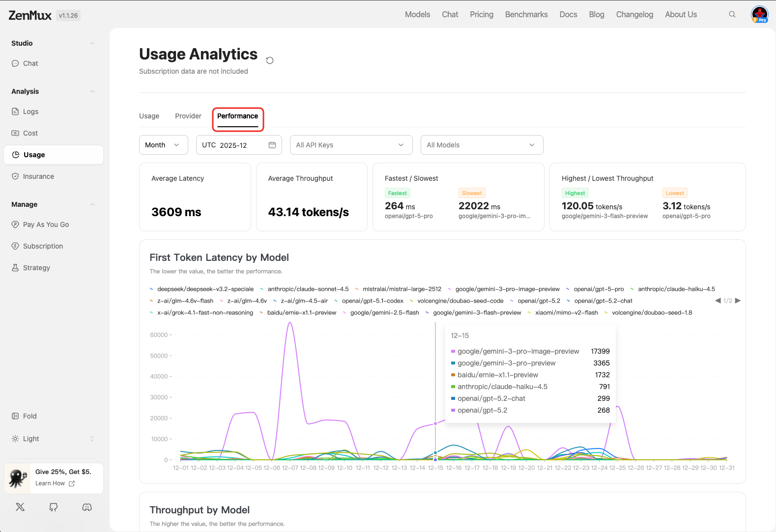Open search with the magnifier icon

coord(732,15)
